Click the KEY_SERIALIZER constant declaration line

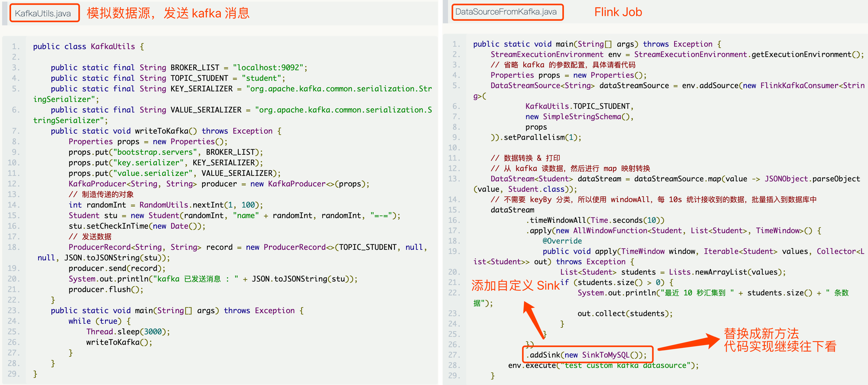tap(233, 94)
